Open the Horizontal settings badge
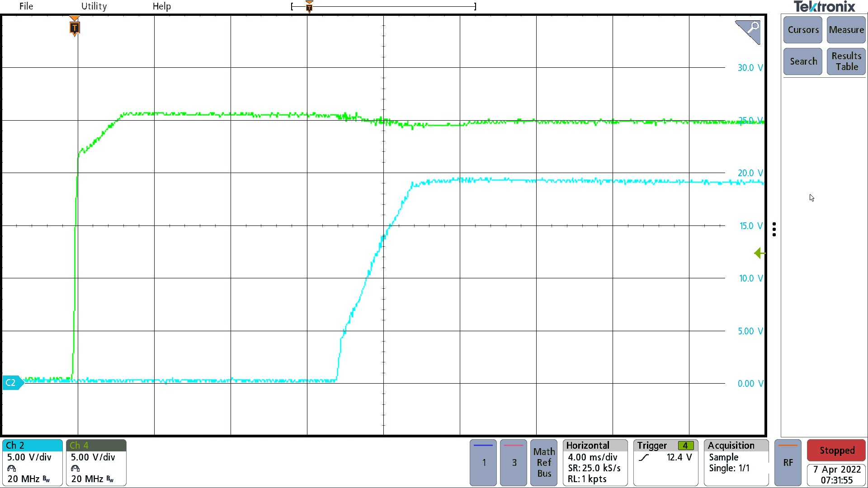This screenshot has height=488, width=868. [x=595, y=463]
